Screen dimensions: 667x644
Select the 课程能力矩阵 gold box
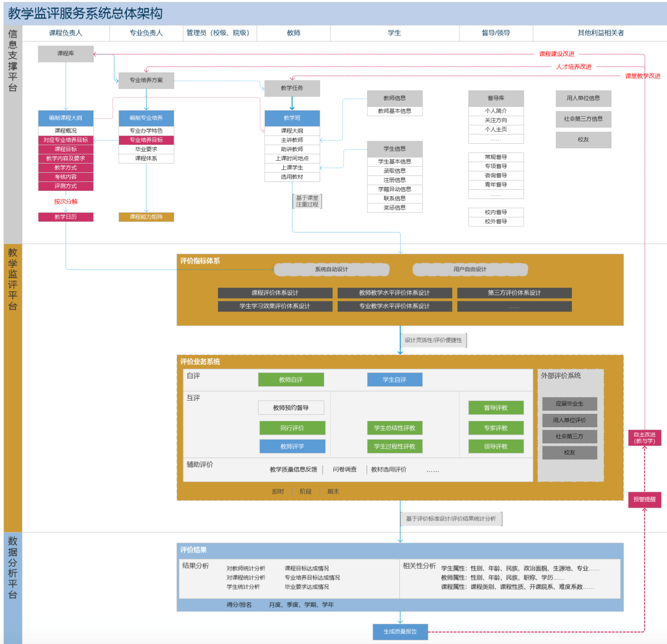click(146, 217)
